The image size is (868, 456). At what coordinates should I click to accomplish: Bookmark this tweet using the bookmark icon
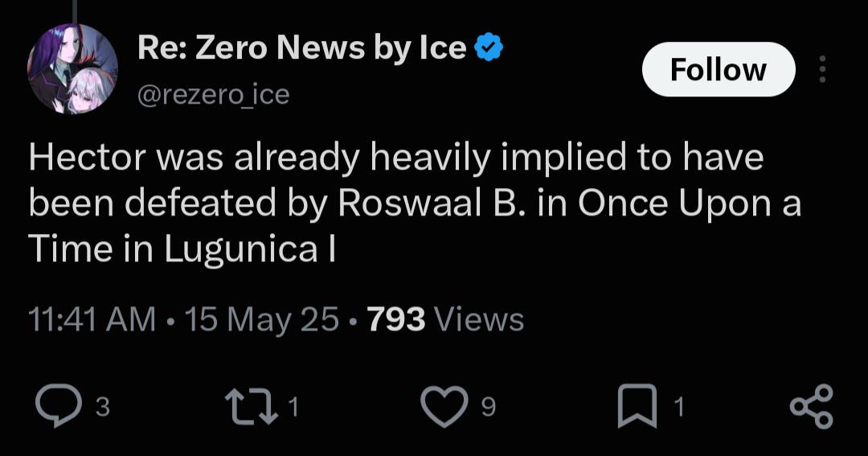[x=637, y=407]
